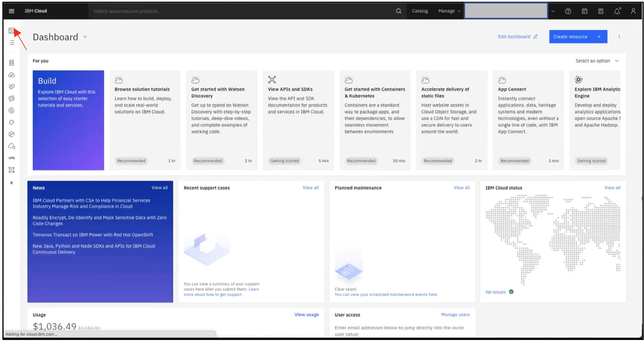Open the cost estimator calculator icon
The height and width of the screenshot is (341, 644).
601,11
